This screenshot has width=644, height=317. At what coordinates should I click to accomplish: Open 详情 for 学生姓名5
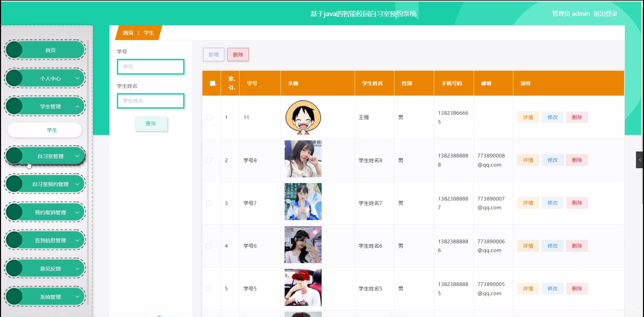point(528,289)
